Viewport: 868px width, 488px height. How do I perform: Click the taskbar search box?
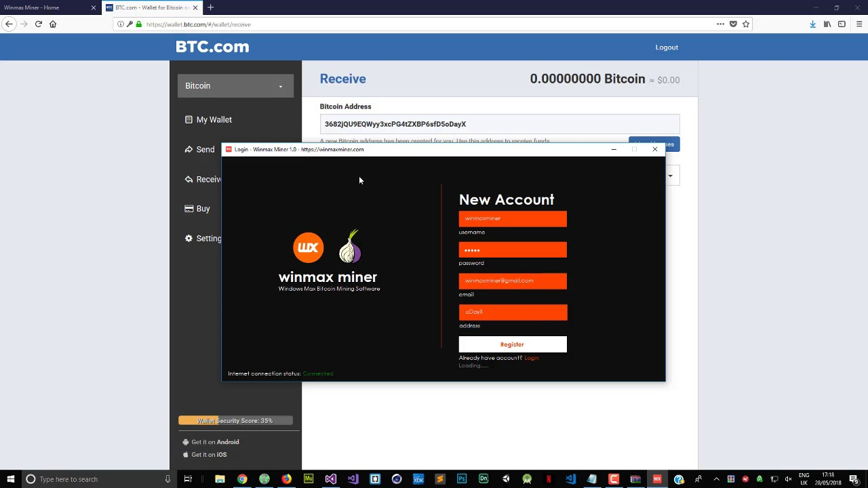coord(98,479)
